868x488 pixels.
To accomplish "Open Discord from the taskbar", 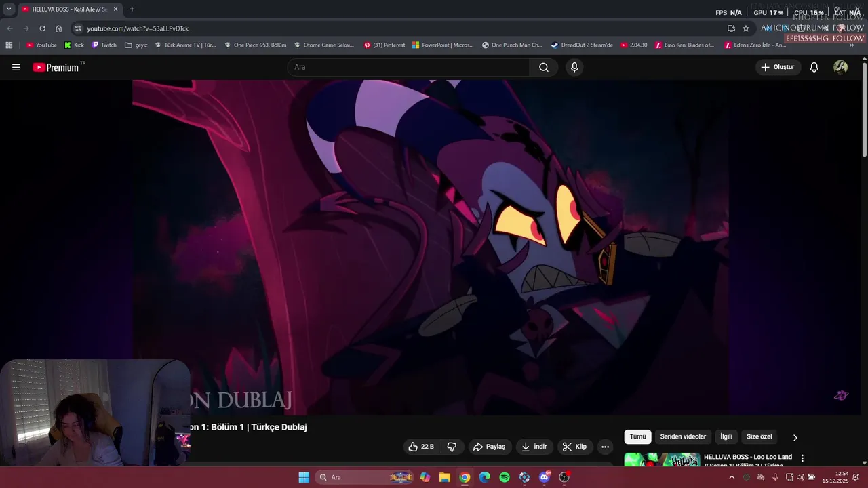I will (545, 477).
